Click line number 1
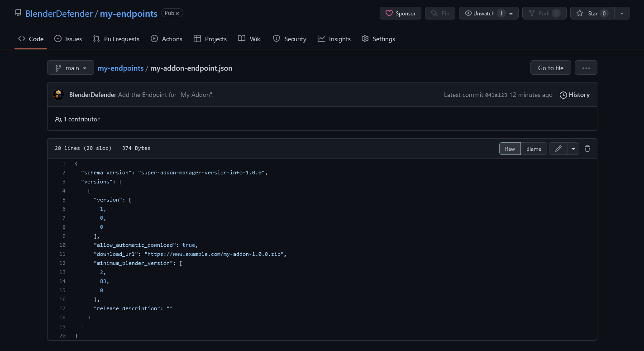Image resolution: width=644 pixels, height=351 pixels. click(x=64, y=163)
